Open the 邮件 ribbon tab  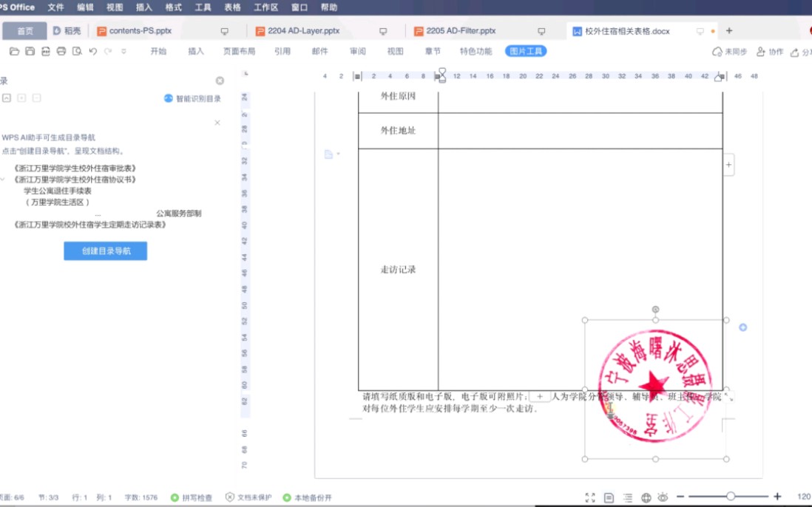[x=319, y=51]
